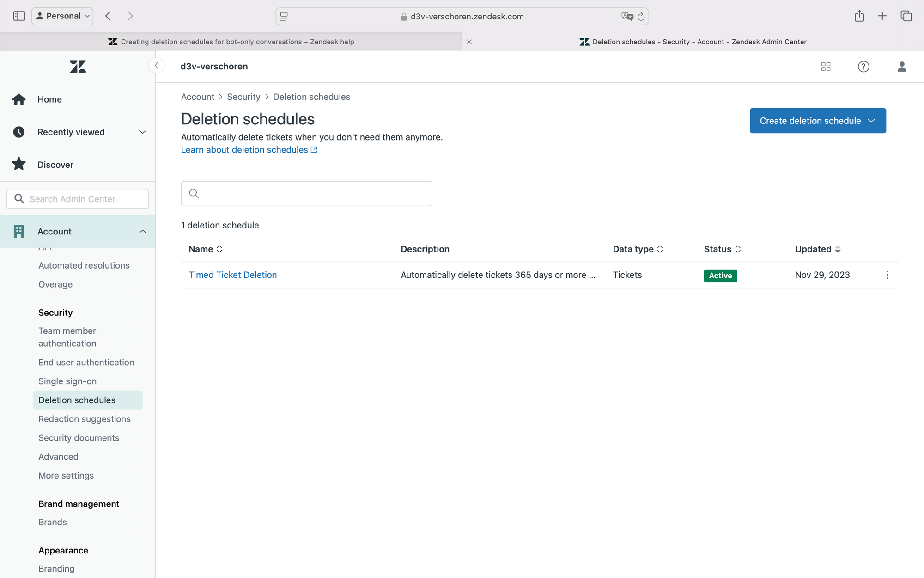Collapse the Account menu section
The width and height of the screenshot is (924, 578).
tap(142, 232)
